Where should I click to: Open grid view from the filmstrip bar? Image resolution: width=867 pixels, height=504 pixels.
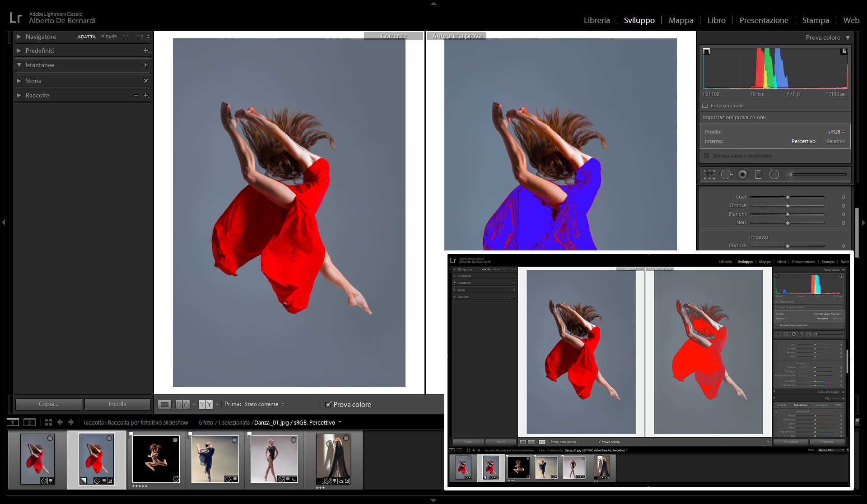click(x=48, y=422)
